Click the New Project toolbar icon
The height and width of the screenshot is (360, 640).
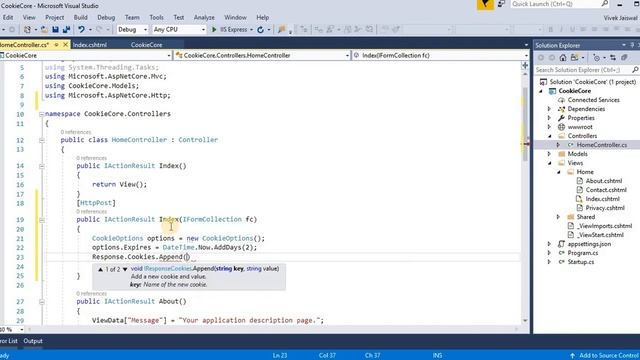[27, 29]
